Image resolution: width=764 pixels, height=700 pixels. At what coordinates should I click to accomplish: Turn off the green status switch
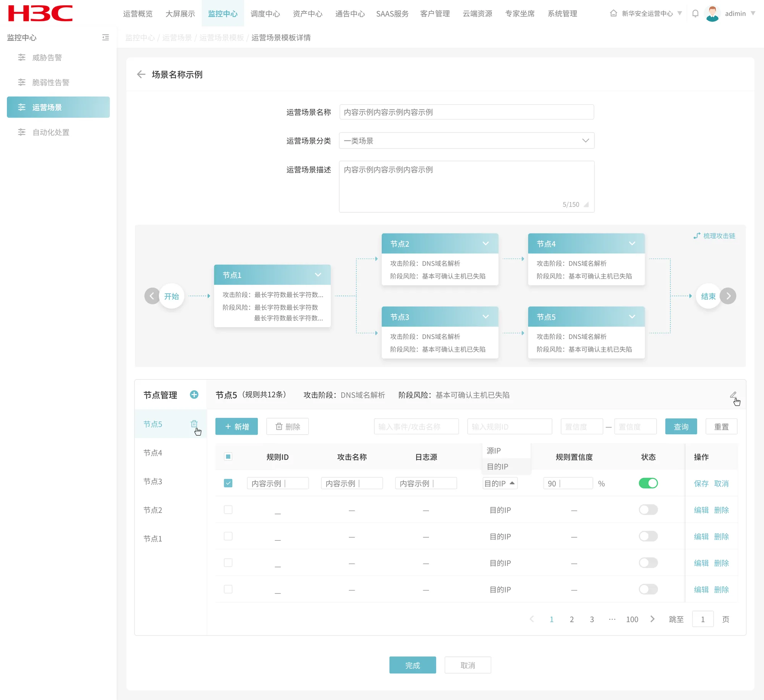click(x=648, y=483)
